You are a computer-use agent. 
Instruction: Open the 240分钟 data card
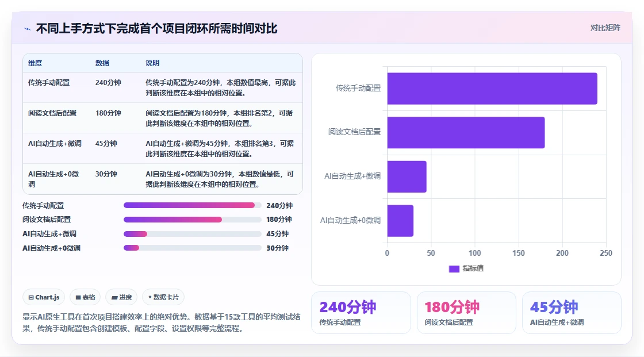(x=361, y=313)
